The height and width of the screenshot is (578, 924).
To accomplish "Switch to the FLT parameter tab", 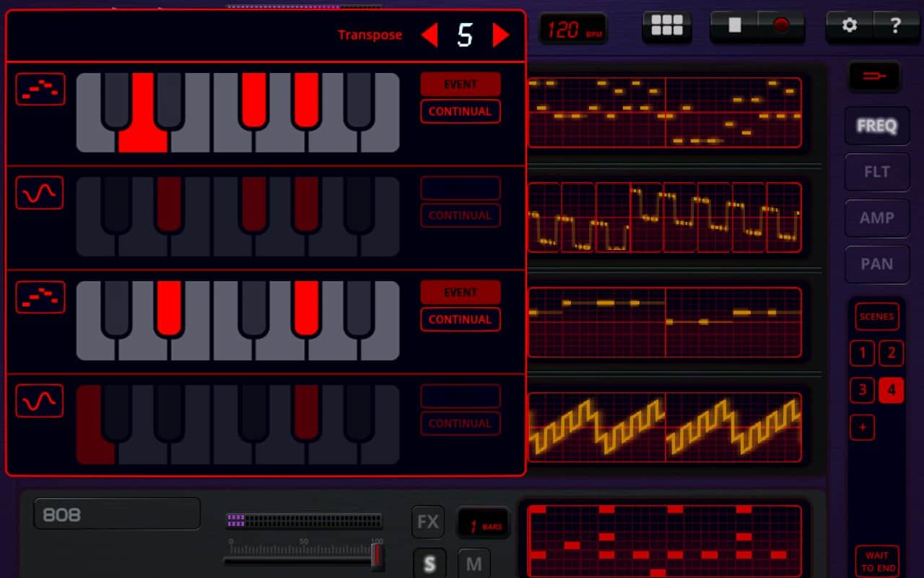I will (x=876, y=172).
